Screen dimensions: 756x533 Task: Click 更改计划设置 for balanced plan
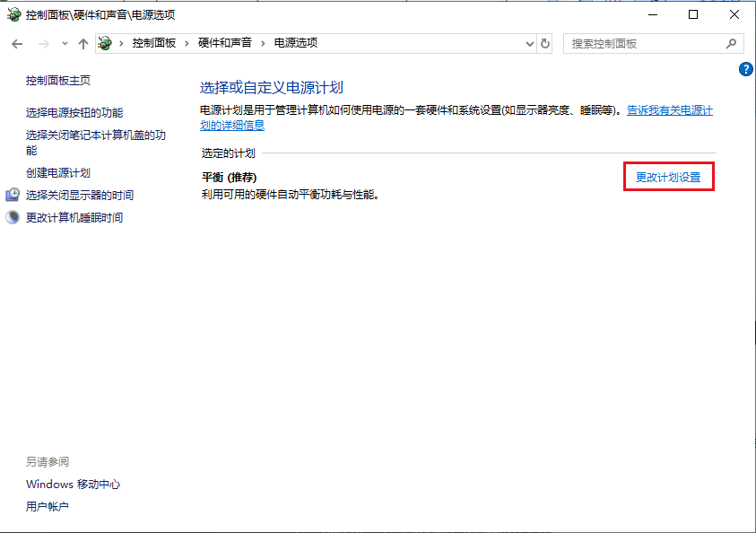point(668,177)
